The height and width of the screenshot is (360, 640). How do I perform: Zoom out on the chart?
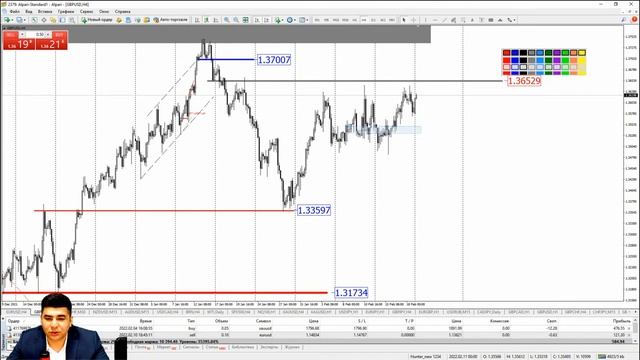point(236,20)
